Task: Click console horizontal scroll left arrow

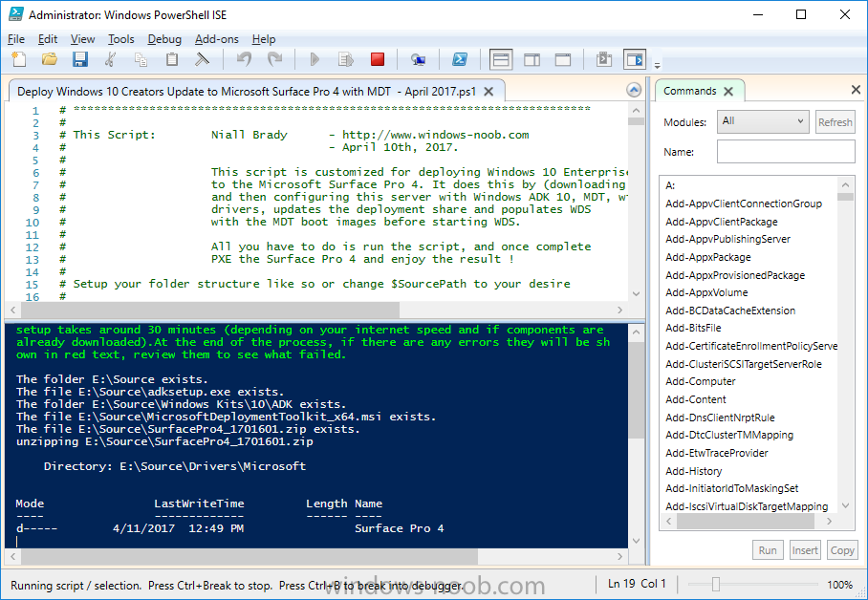Action: [12, 556]
